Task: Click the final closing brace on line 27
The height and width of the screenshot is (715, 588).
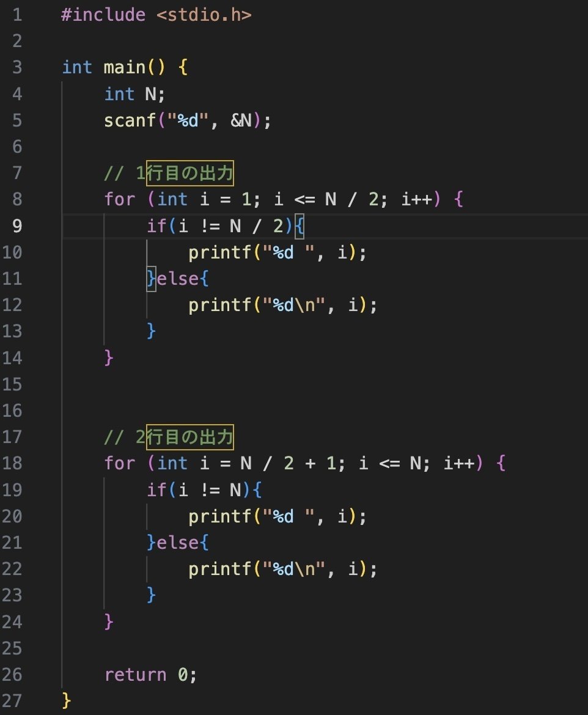Action: 67,700
